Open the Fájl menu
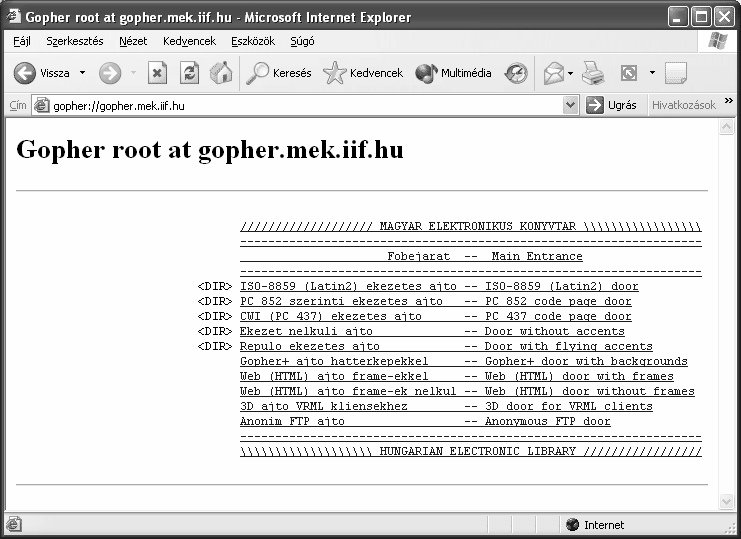The height and width of the screenshot is (539, 741). pos(22,41)
